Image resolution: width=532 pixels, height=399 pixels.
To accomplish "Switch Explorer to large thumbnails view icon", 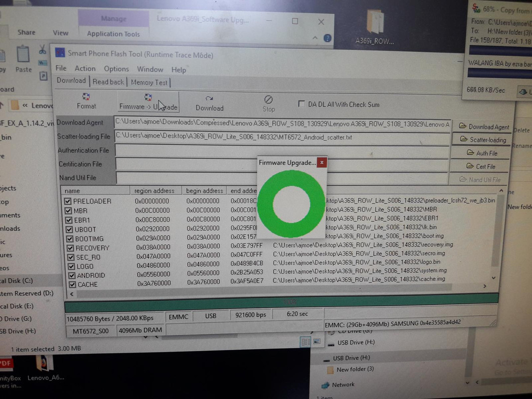I will pos(317,341).
